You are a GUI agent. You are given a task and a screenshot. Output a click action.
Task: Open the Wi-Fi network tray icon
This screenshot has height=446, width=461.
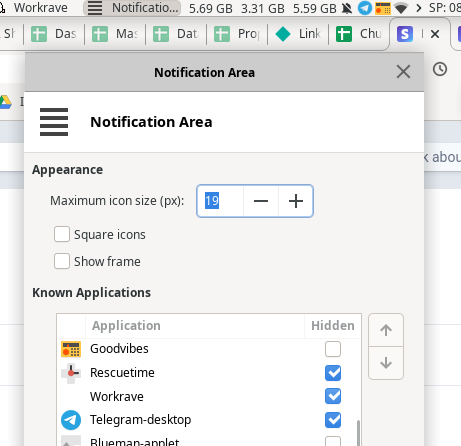pos(401,8)
